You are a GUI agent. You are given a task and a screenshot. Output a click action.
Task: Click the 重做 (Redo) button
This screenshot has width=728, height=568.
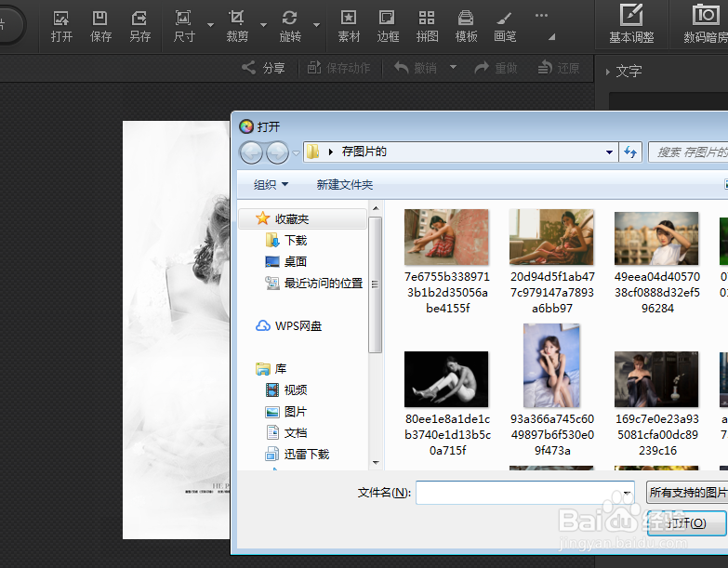[x=496, y=68]
